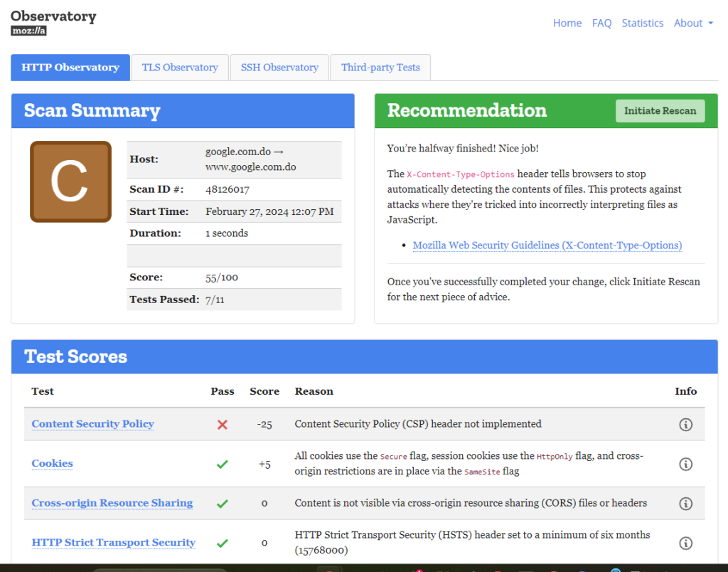Open Cross-origin Resource Sharing test link
The image size is (728, 572).
(x=112, y=503)
